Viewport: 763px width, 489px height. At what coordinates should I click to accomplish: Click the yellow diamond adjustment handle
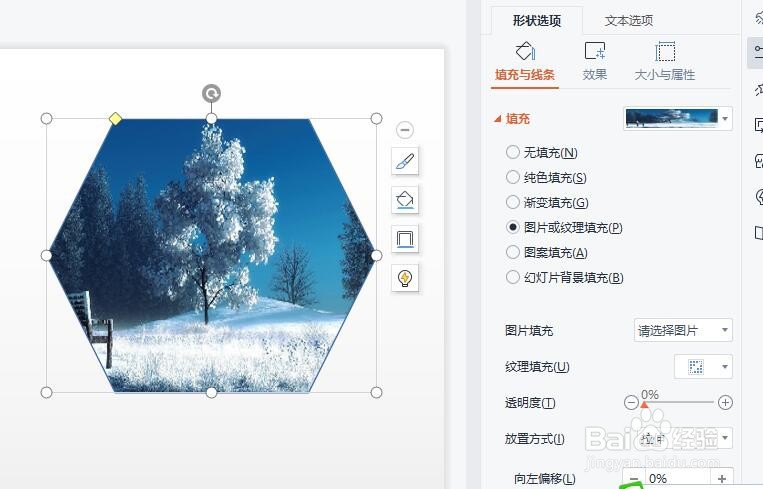pos(115,118)
